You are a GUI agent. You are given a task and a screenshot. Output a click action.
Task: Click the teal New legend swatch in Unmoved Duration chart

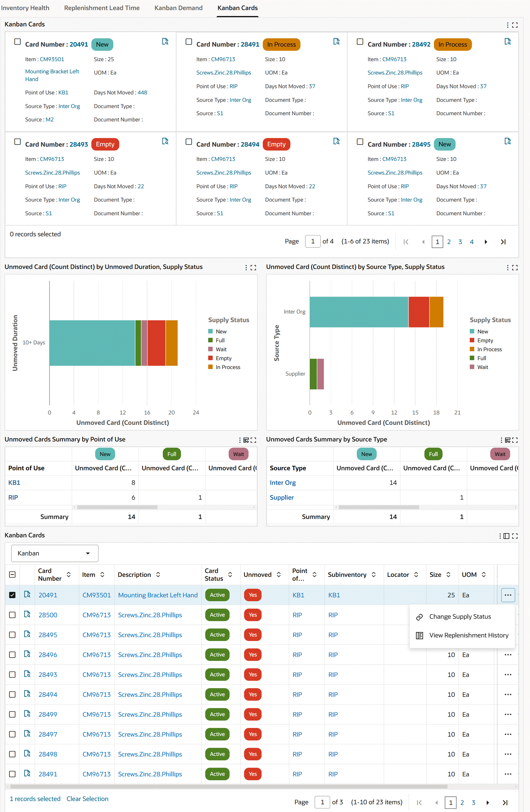pyautogui.click(x=210, y=332)
